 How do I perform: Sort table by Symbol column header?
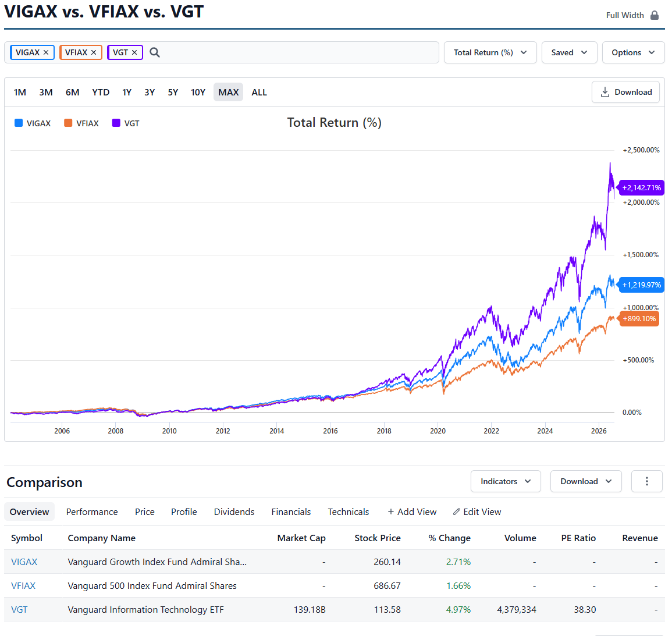[x=27, y=538]
